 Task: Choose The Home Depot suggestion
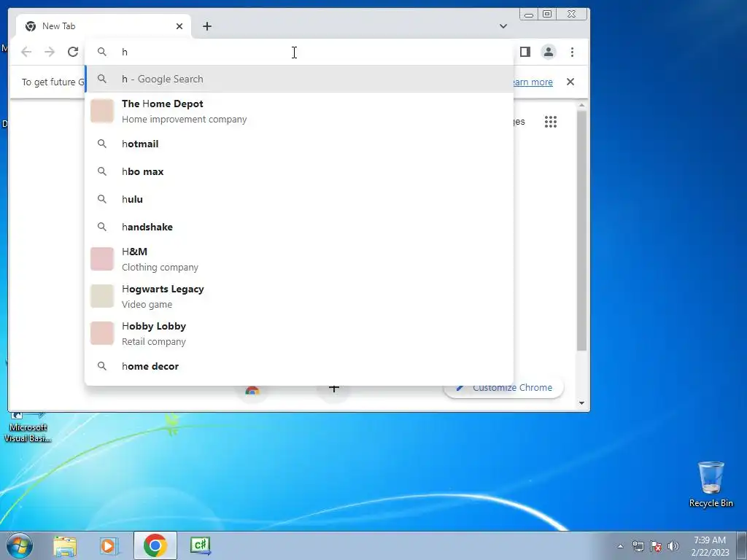[x=299, y=112]
